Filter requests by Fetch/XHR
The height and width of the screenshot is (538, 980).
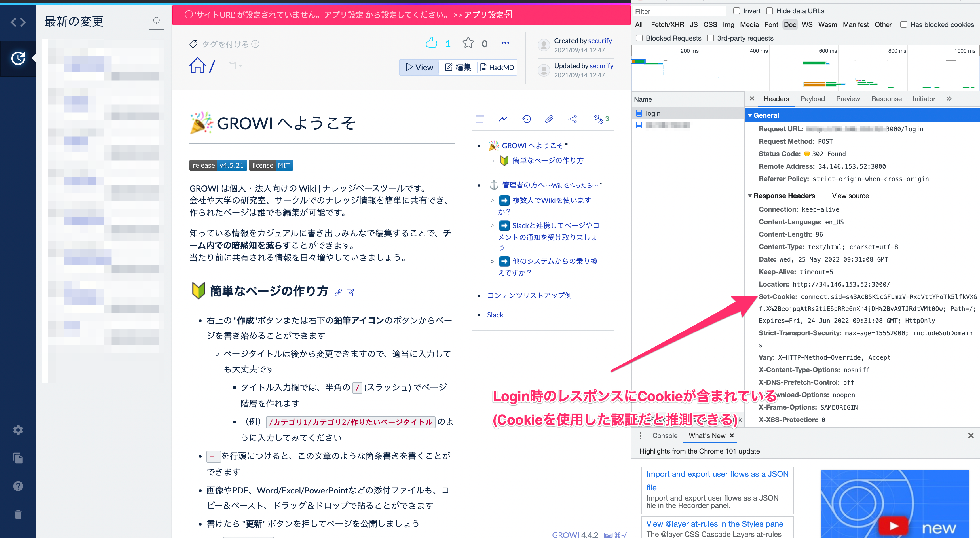(667, 25)
